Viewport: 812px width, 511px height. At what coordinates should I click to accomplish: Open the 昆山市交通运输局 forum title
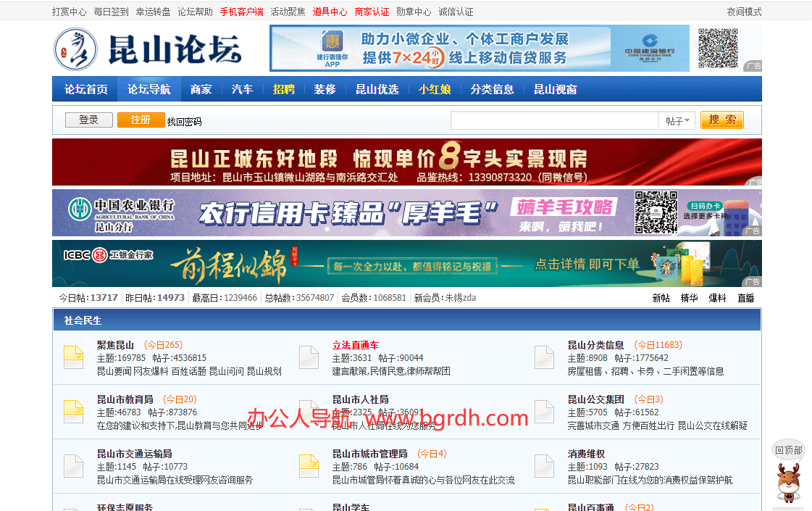[x=135, y=454]
